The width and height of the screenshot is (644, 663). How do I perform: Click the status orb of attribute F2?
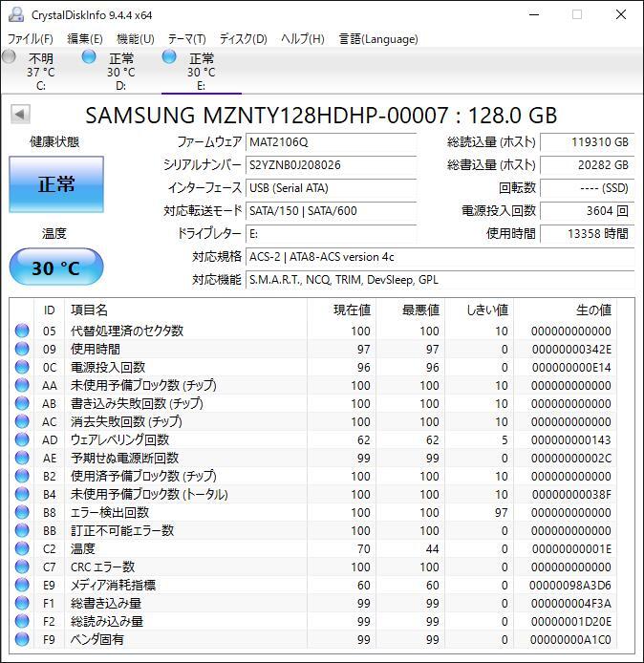coord(22,621)
